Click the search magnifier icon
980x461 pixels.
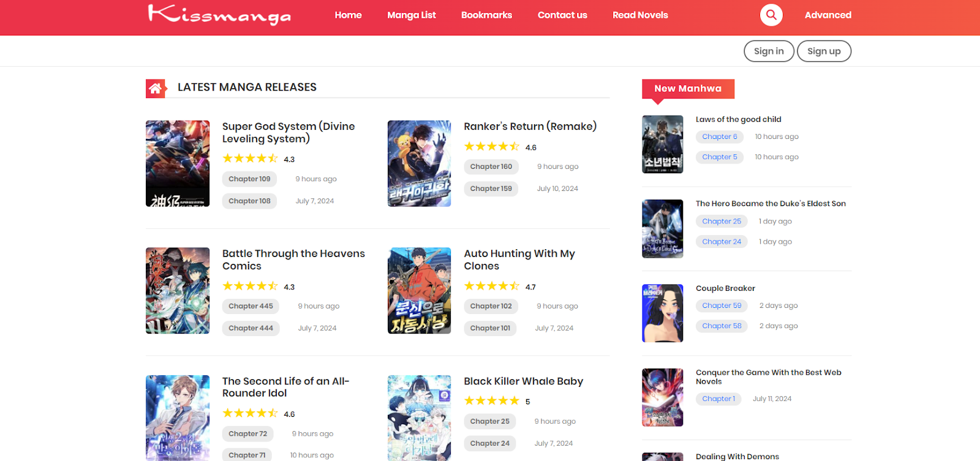(771, 15)
